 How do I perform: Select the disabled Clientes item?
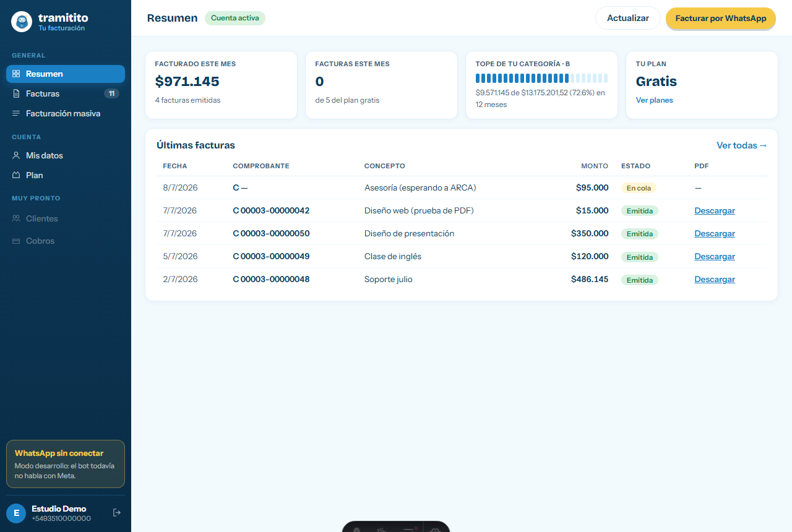pyautogui.click(x=66, y=218)
